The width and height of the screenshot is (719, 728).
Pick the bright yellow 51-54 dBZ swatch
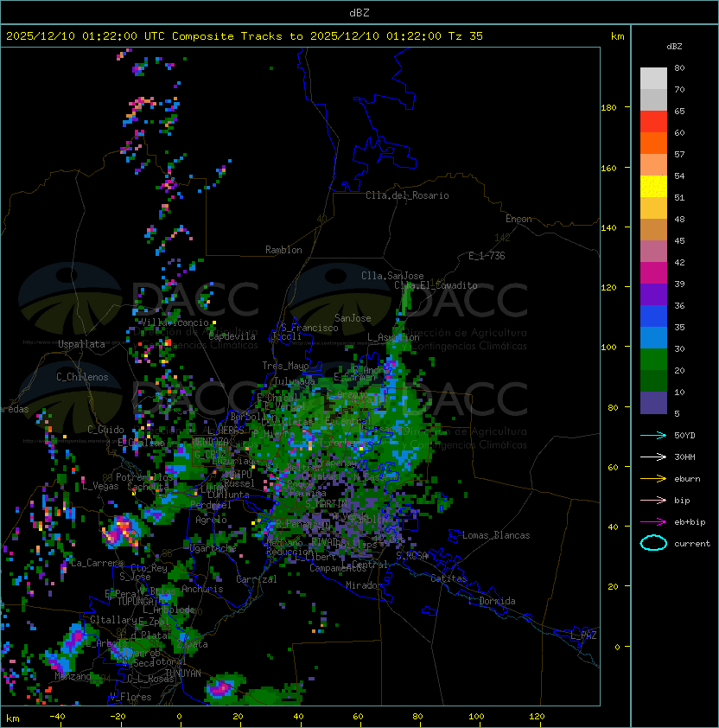click(653, 186)
